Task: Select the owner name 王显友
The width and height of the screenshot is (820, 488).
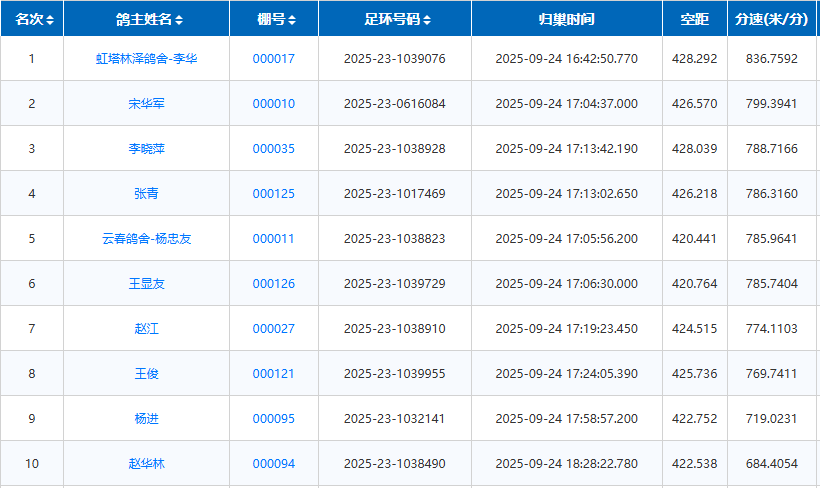Action: (146, 284)
